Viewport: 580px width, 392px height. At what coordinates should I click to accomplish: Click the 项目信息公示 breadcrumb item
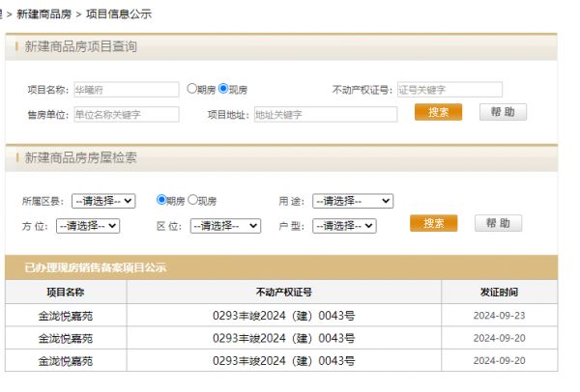click(120, 14)
